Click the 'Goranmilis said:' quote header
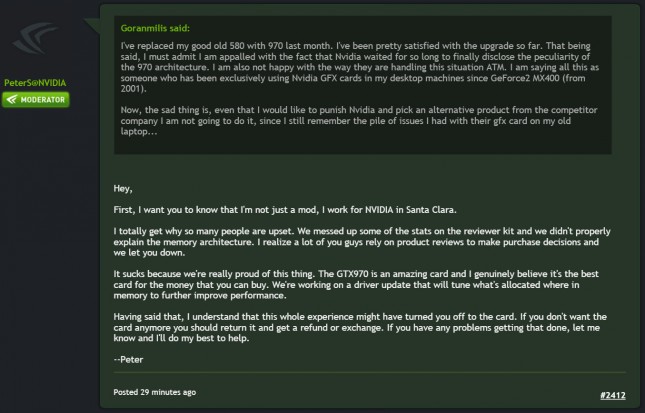The width and height of the screenshot is (645, 413). (x=155, y=28)
